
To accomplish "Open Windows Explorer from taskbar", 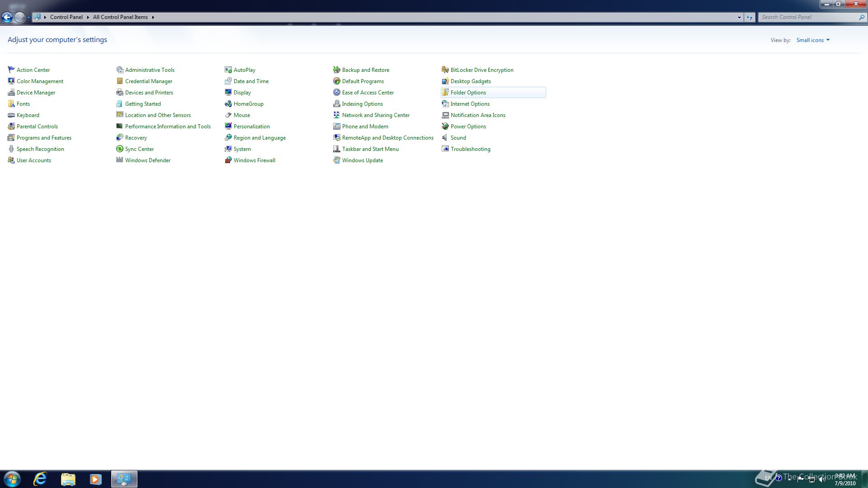I will coord(68,479).
